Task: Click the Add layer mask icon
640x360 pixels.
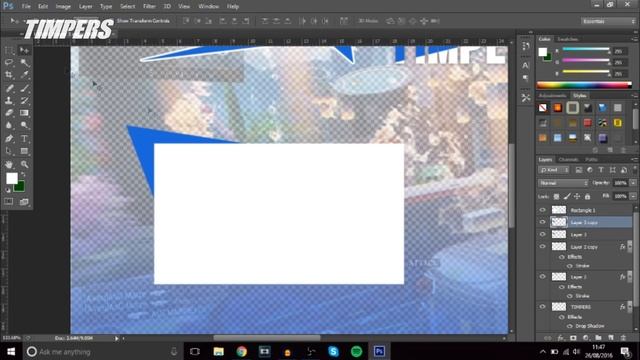Action: click(x=573, y=338)
